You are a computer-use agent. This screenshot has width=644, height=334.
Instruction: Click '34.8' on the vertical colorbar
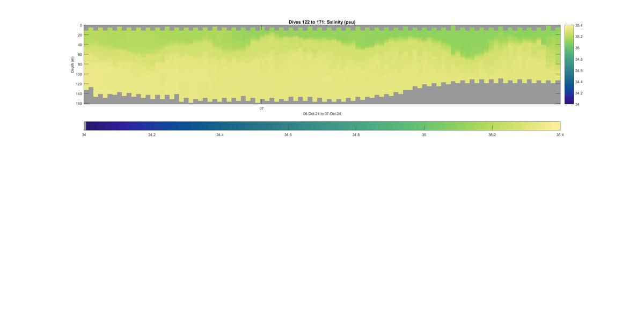pyautogui.click(x=579, y=59)
